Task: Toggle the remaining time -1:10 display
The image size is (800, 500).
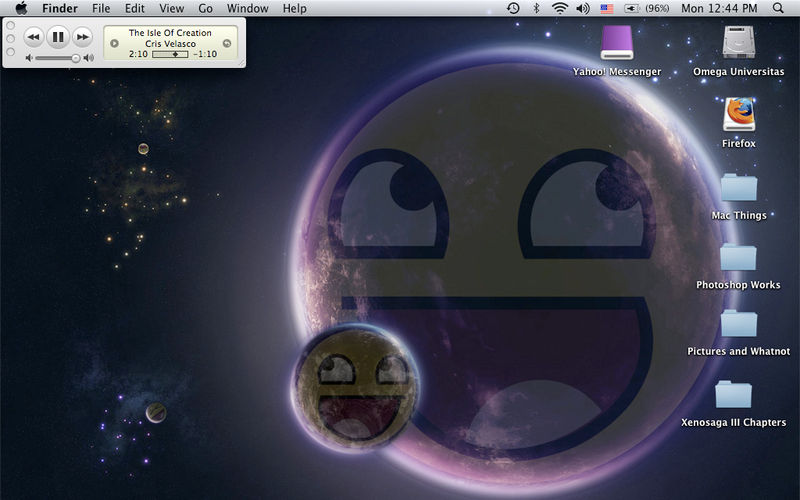Action: coord(205,54)
